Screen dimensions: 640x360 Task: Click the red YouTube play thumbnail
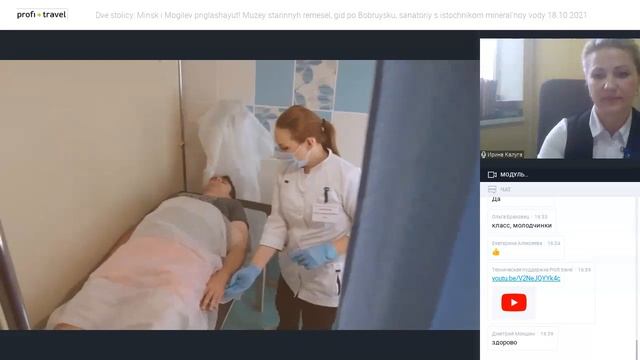pos(513,302)
